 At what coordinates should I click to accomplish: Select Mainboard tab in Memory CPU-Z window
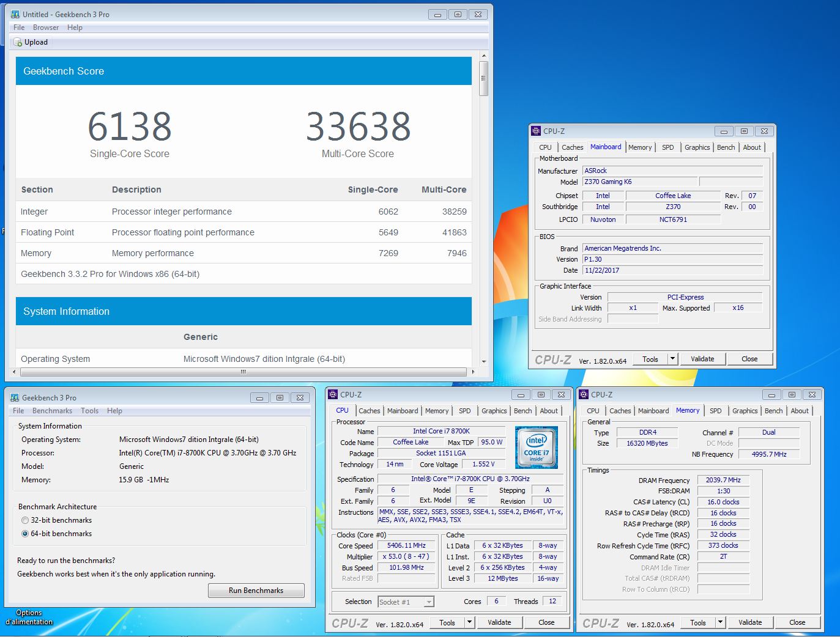point(653,411)
